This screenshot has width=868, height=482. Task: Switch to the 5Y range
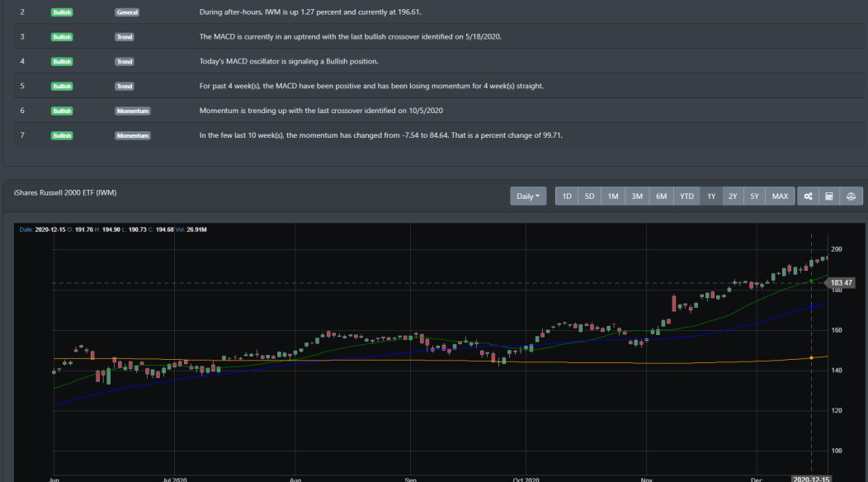(754, 196)
